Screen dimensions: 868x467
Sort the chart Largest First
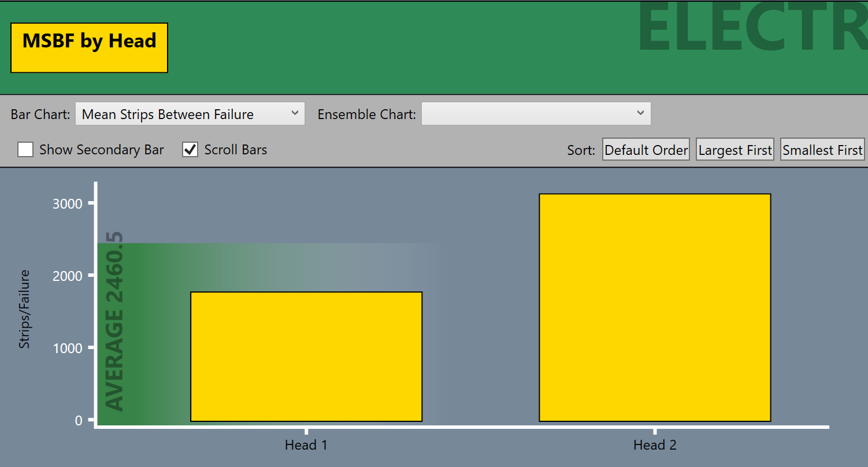[735, 150]
